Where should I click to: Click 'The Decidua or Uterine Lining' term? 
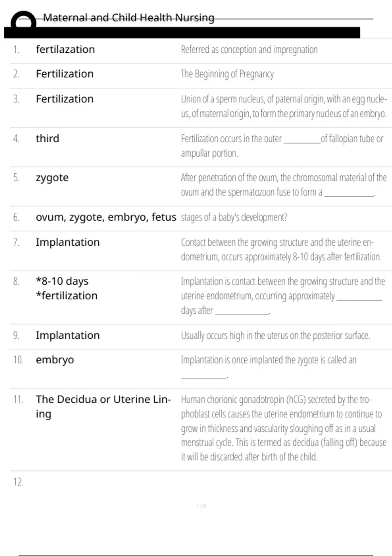[104, 407]
